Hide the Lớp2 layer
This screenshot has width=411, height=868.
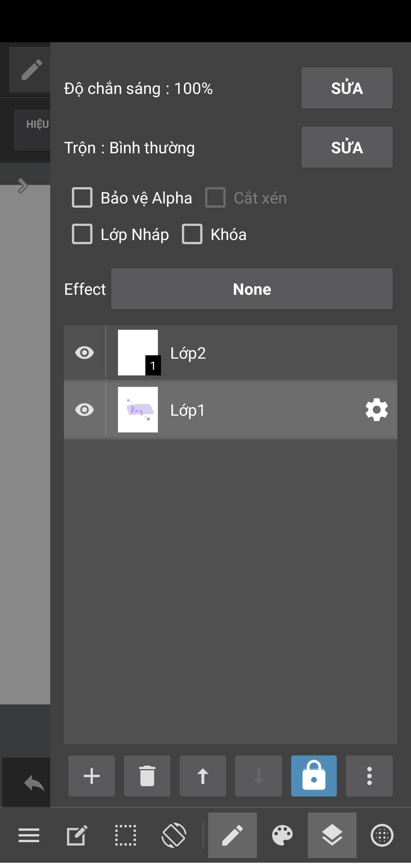click(84, 353)
